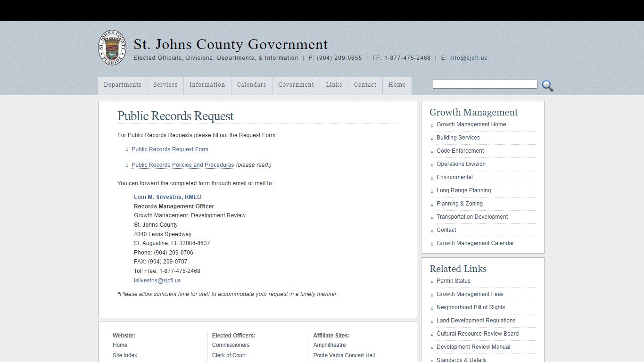The height and width of the screenshot is (362, 644).
Task: Click Loni M. Silvestris, RMLO name link
Action: pyautogui.click(x=168, y=197)
